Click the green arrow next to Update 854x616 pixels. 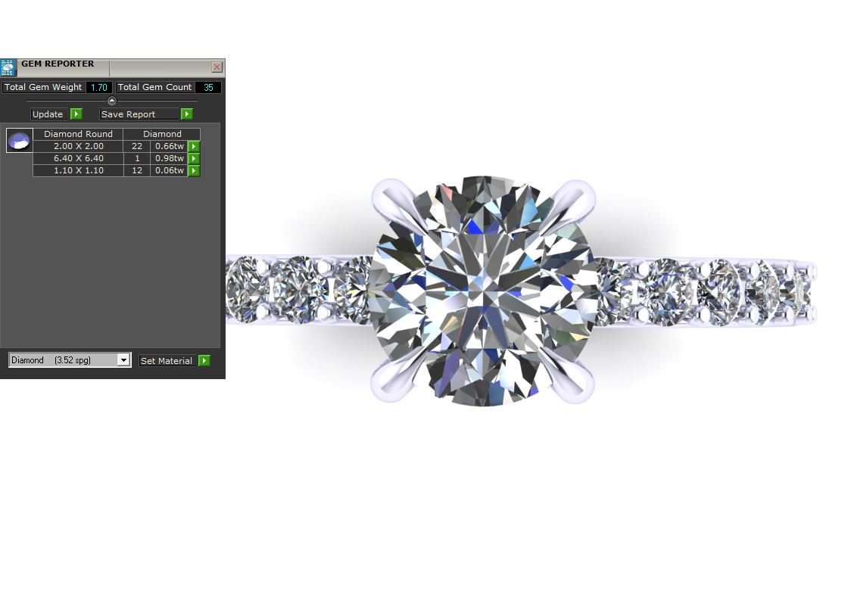click(x=76, y=114)
